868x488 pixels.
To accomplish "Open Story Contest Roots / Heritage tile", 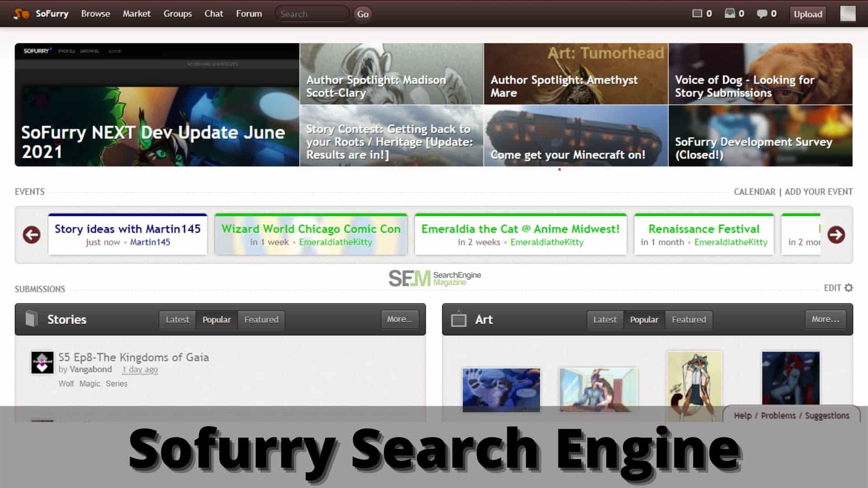I will [392, 136].
